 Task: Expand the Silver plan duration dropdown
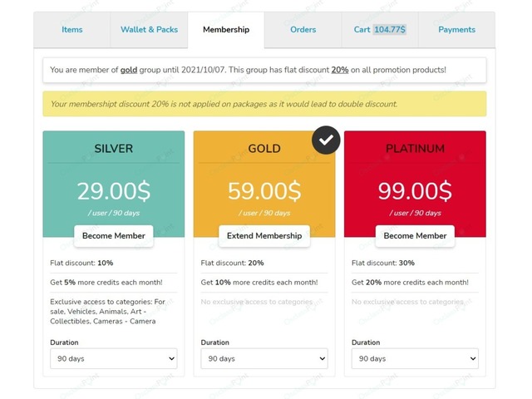tap(114, 359)
